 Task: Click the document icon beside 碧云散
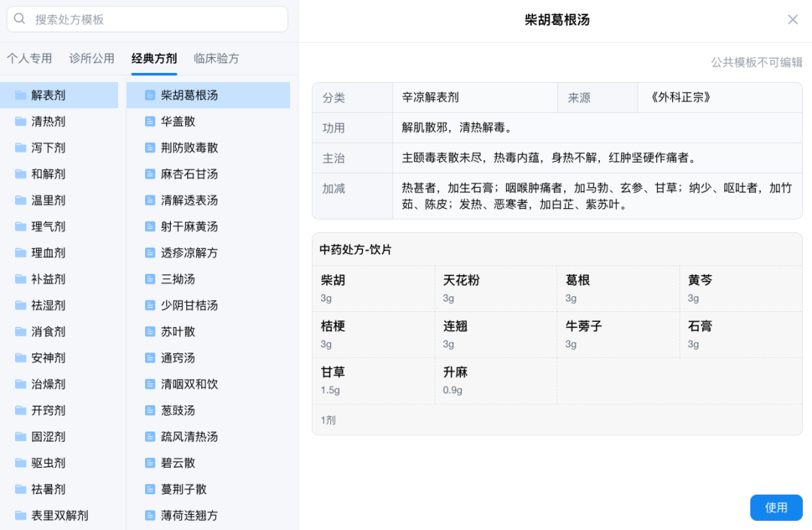pos(150,463)
